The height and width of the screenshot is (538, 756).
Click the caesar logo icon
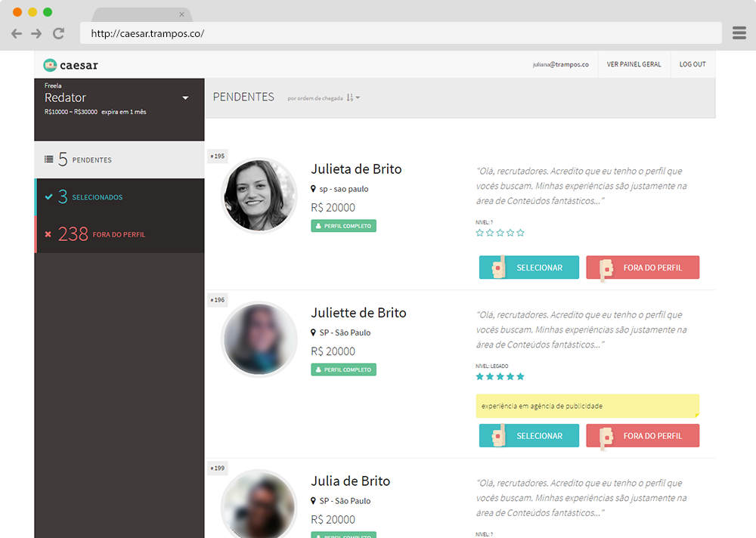[50, 65]
